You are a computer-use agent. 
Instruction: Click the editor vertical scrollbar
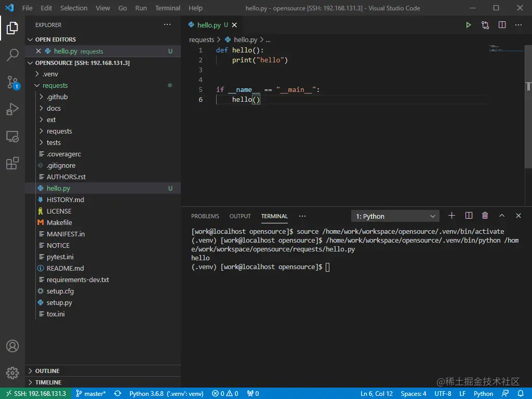point(528,107)
